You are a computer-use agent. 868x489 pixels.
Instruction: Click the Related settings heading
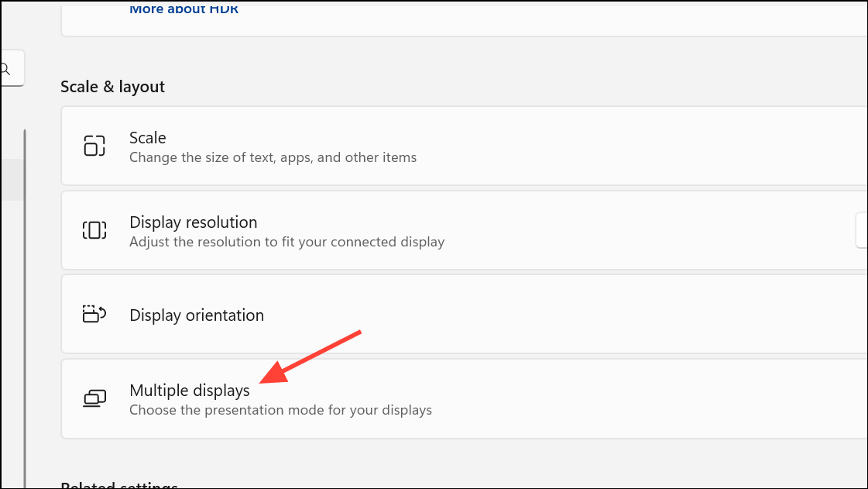(119, 485)
